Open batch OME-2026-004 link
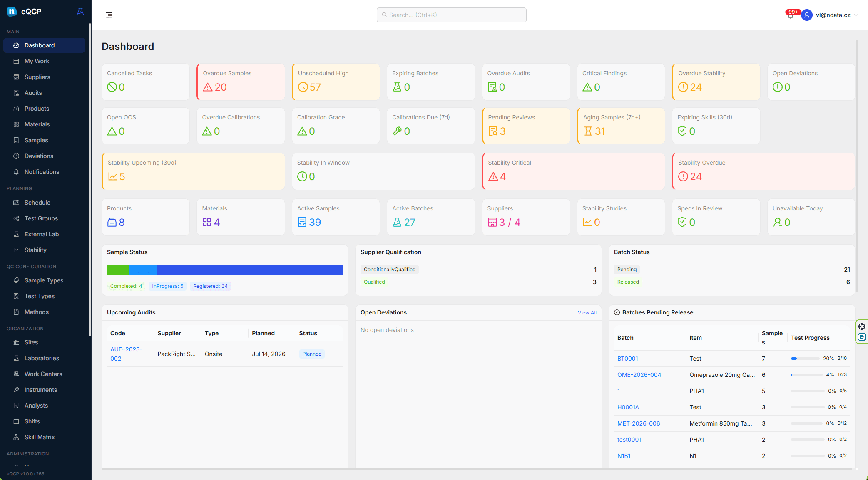Screen dimensions: 868x480 click(x=639, y=375)
